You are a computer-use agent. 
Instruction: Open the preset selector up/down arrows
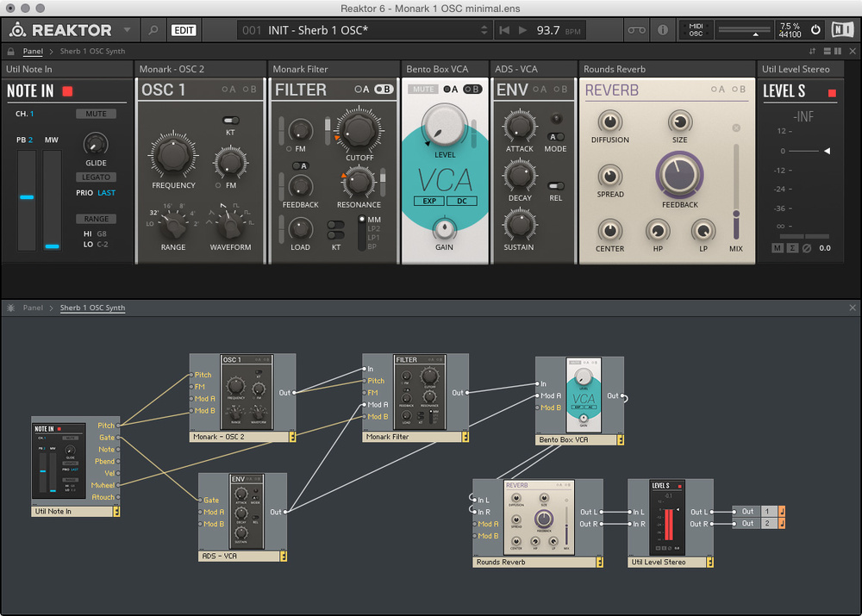coord(484,30)
